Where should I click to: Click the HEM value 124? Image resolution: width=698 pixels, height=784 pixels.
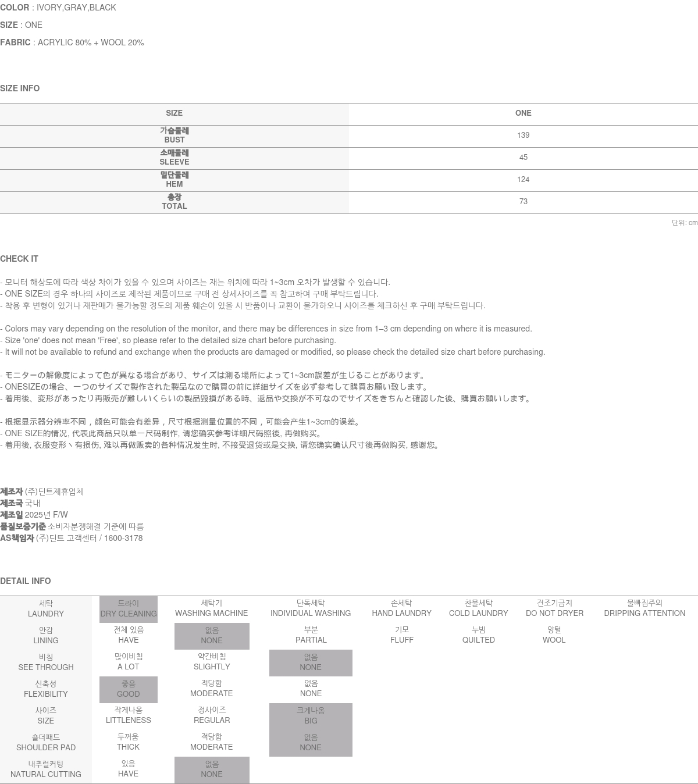(523, 180)
